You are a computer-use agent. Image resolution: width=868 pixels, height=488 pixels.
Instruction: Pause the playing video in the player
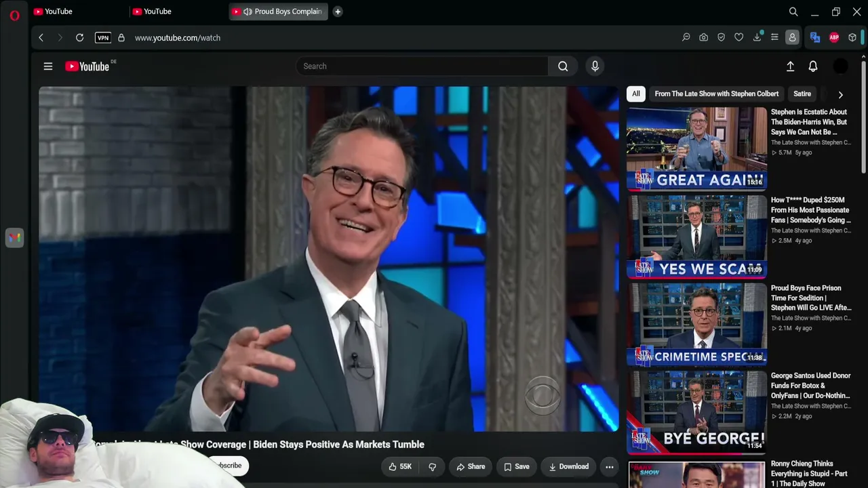329,259
